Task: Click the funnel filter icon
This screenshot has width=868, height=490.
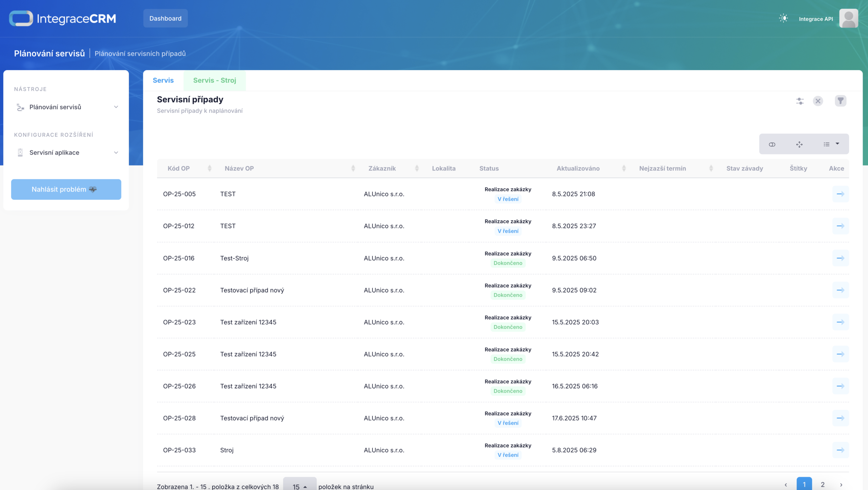Action: pyautogui.click(x=840, y=101)
